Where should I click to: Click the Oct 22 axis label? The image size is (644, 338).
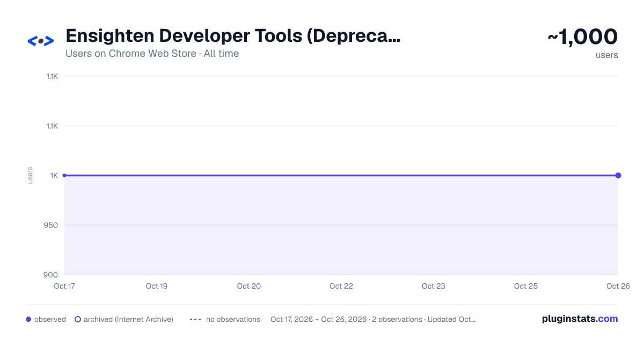click(x=341, y=286)
